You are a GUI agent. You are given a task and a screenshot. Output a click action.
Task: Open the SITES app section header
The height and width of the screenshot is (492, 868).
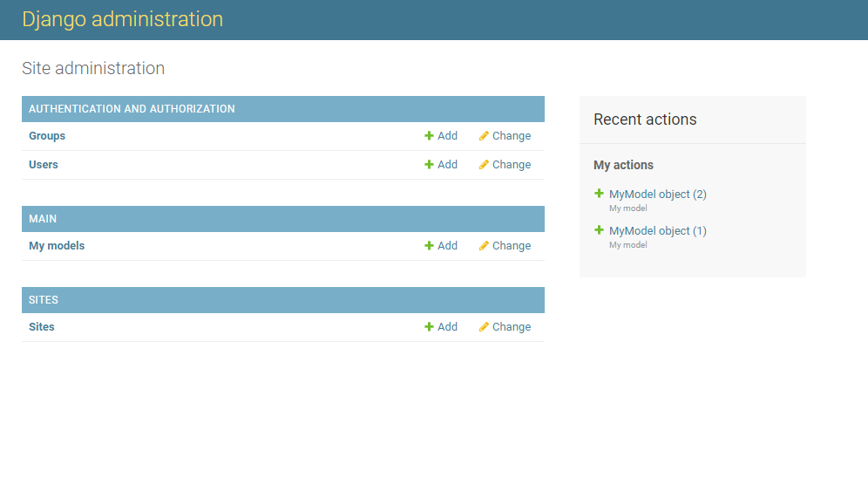click(44, 300)
